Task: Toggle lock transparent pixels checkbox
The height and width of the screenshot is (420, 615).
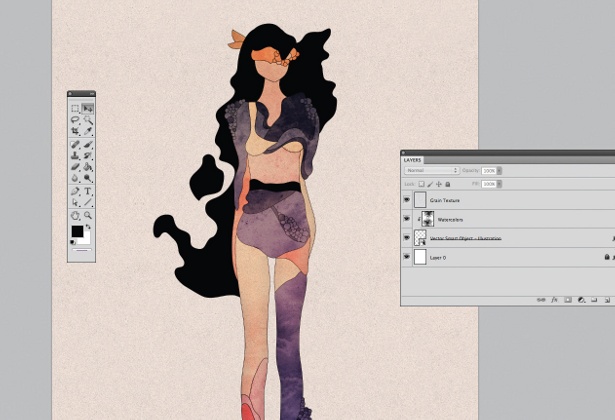Action: (x=421, y=184)
